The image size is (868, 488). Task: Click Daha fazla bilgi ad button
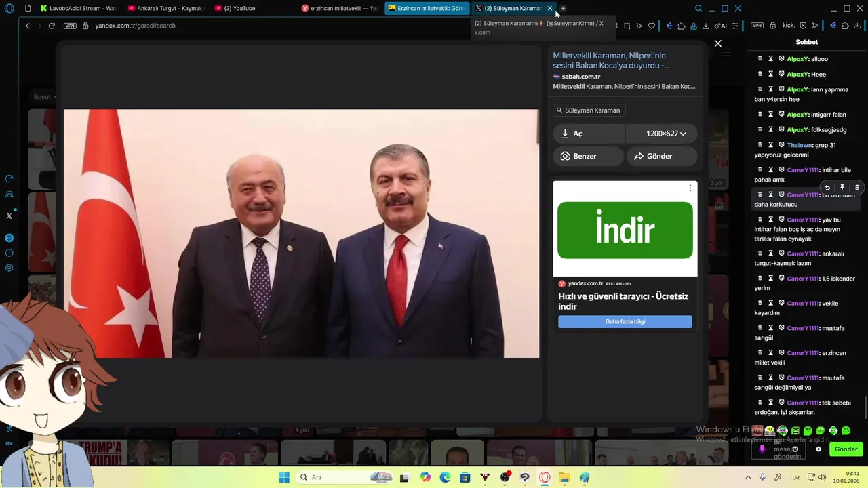click(x=625, y=321)
